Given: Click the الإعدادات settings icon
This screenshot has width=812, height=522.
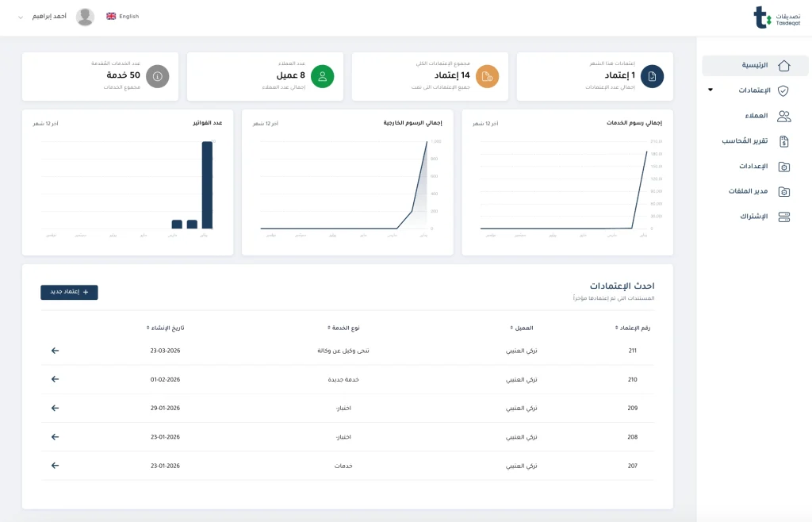Looking at the screenshot, I should (783, 167).
